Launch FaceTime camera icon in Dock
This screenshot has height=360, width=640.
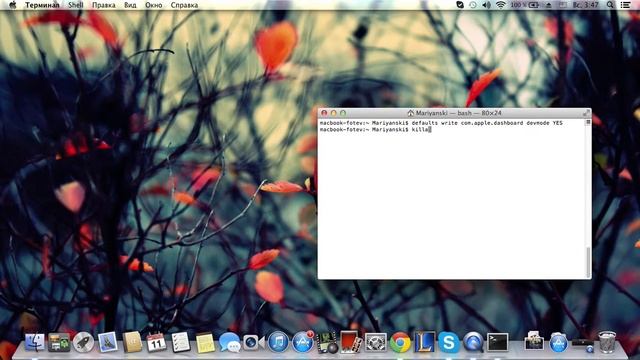[253, 342]
